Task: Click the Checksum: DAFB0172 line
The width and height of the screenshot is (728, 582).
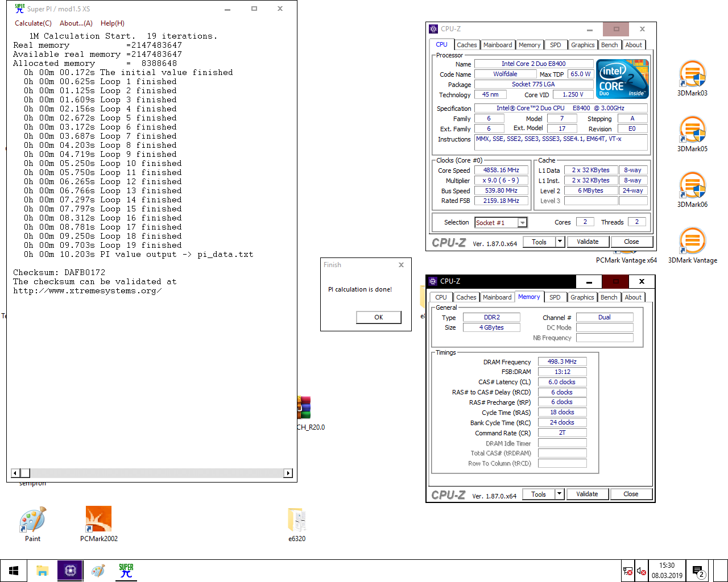Action: click(x=59, y=272)
